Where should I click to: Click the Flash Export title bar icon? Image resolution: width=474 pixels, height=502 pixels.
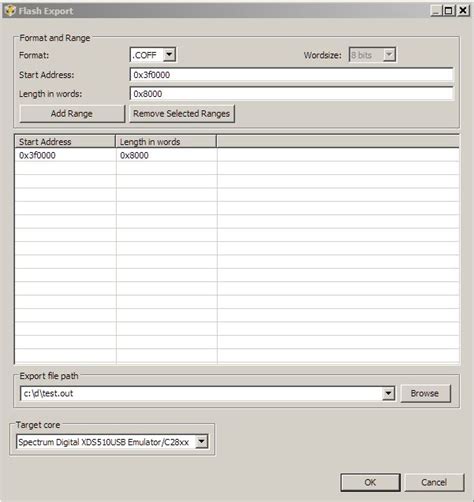click(10, 11)
